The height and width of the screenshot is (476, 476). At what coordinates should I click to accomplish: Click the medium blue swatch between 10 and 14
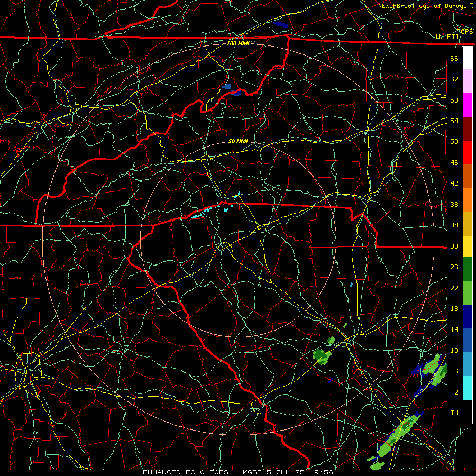[467, 340]
